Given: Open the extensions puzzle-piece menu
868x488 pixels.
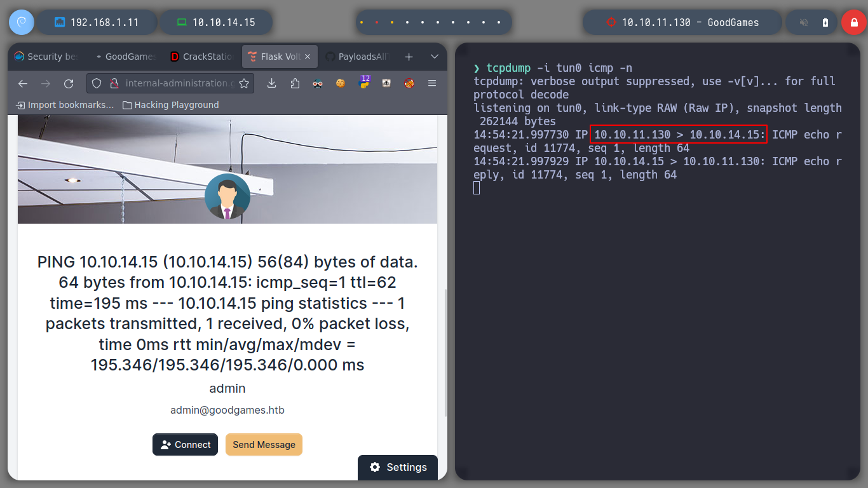Looking at the screenshot, I should [295, 83].
